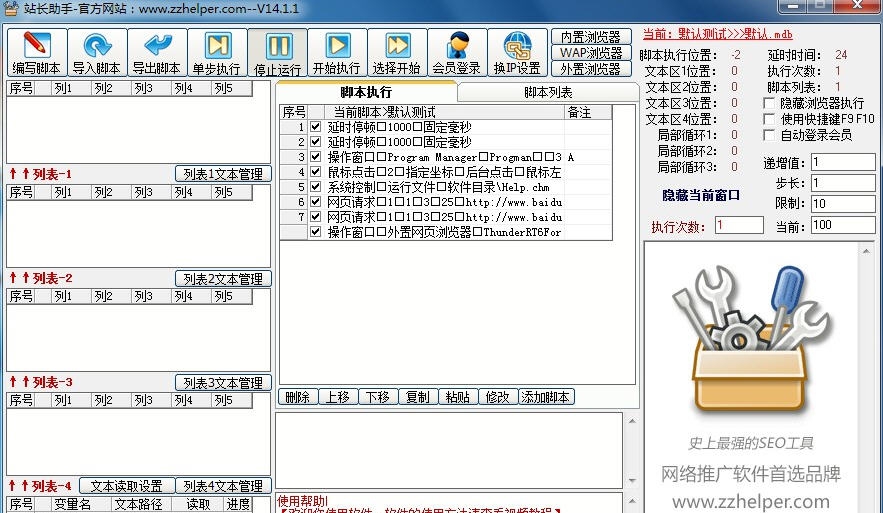Screen dimensions: 883x513
Task: Uncheck script row 1 延时停顿 checkbox
Action: (x=315, y=127)
